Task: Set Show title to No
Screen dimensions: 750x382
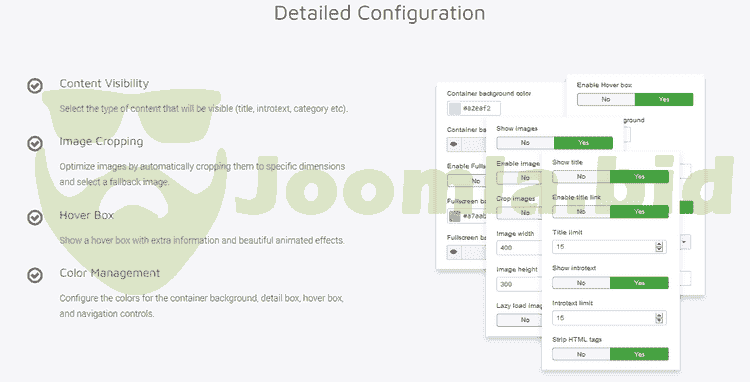Action: tap(581, 177)
